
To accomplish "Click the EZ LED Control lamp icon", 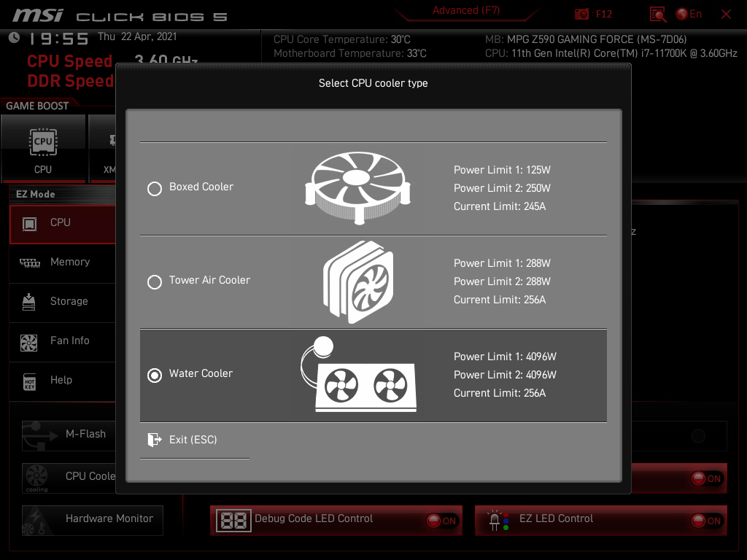I will (x=498, y=521).
